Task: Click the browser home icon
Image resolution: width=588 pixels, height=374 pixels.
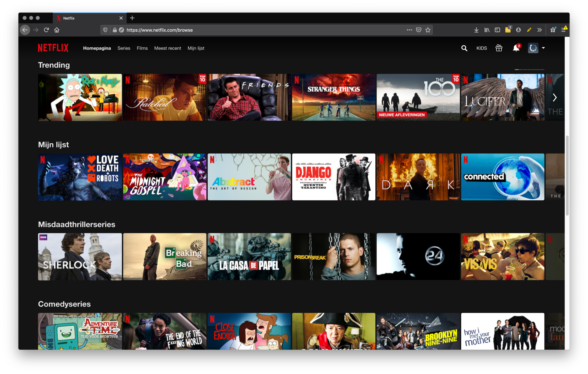Action: click(57, 30)
